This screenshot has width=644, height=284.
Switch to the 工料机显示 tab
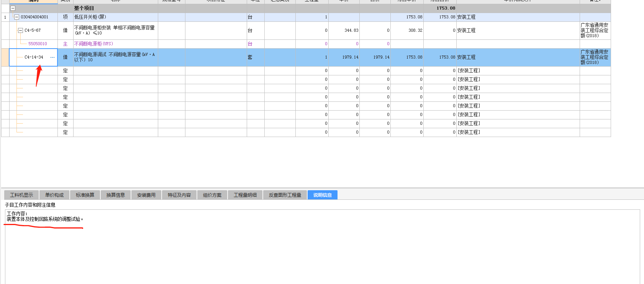click(21, 195)
